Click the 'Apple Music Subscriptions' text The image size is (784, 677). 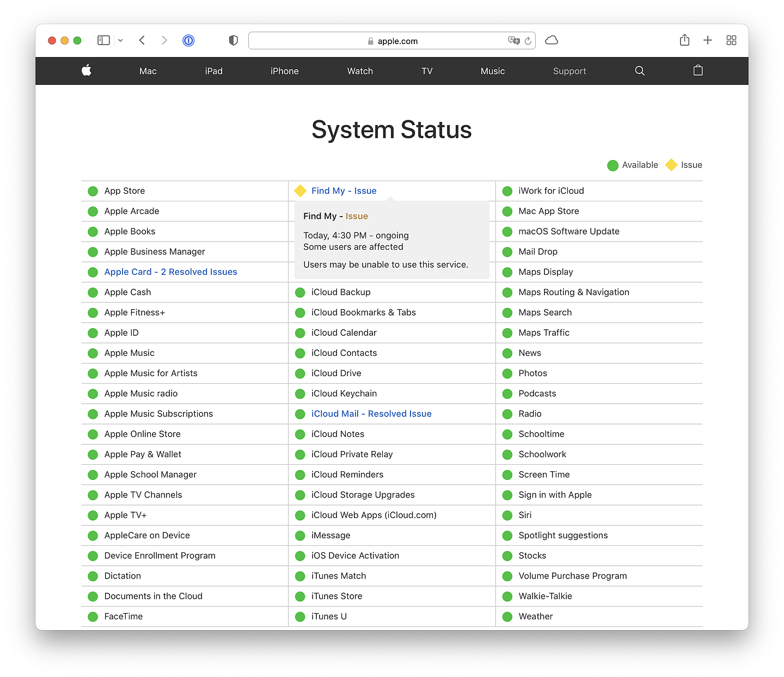[x=158, y=414]
